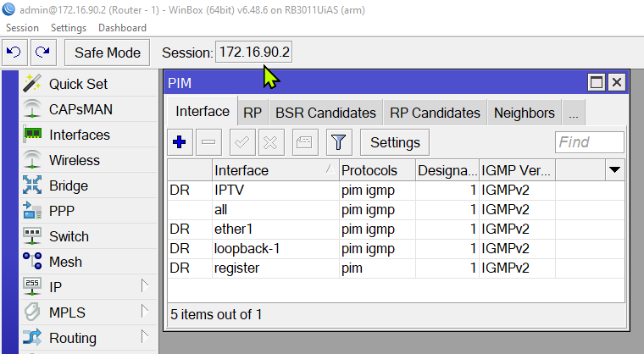Show more PIM tabs via ellipsis

(574, 113)
